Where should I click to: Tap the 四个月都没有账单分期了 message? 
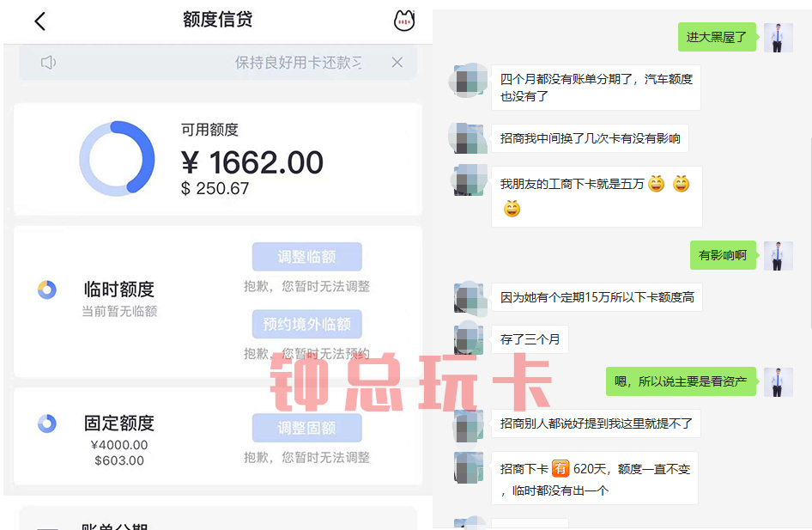point(596,88)
